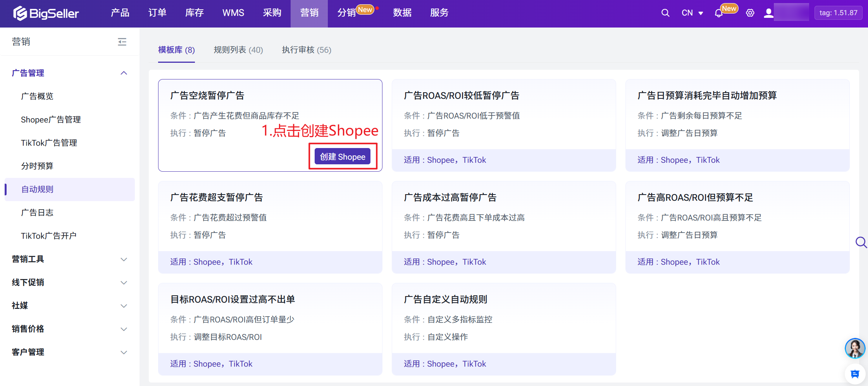Image resolution: width=868 pixels, height=386 pixels.
Task: Click the 创建 Shopee button
Action: click(x=343, y=157)
